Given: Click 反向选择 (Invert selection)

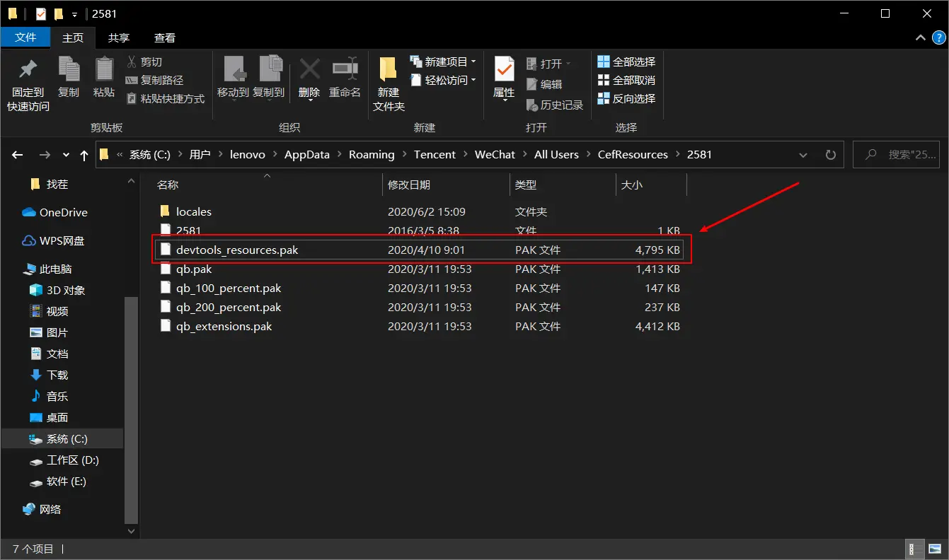Looking at the screenshot, I should click(626, 99).
